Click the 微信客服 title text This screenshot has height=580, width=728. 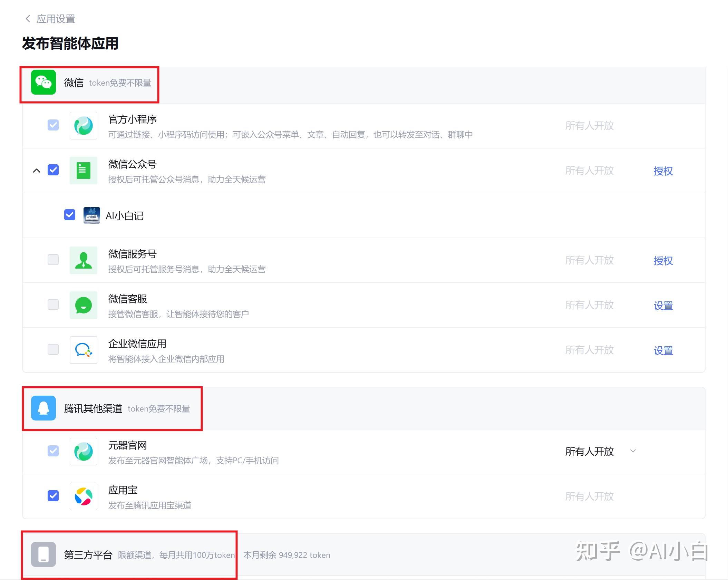coord(128,299)
